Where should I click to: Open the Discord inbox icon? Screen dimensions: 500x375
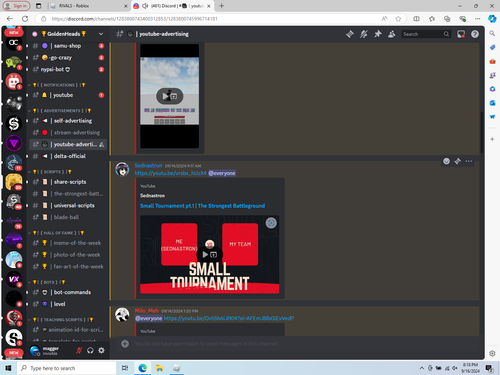pos(461,34)
